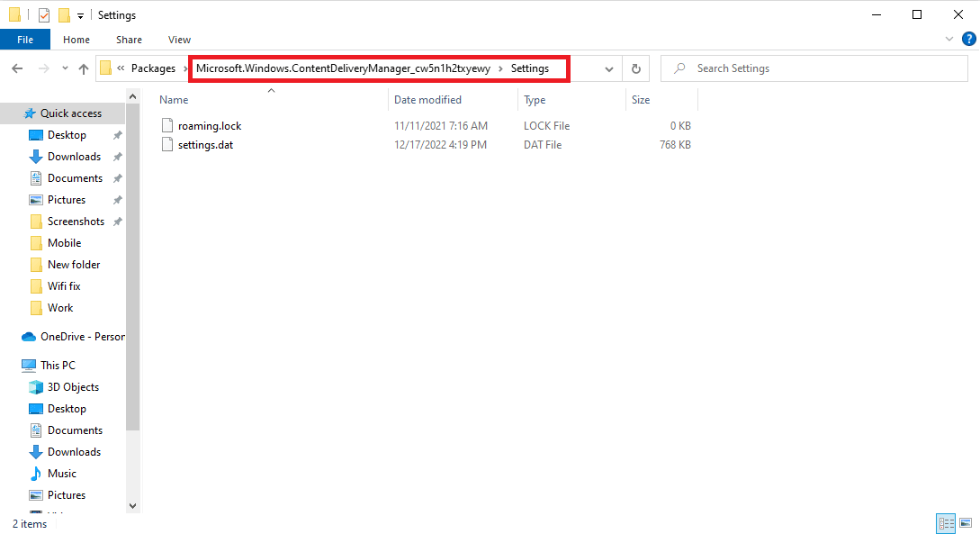Click New folder quick access toolbar icon
Image resolution: width=980 pixels, height=534 pixels.
[x=64, y=15]
